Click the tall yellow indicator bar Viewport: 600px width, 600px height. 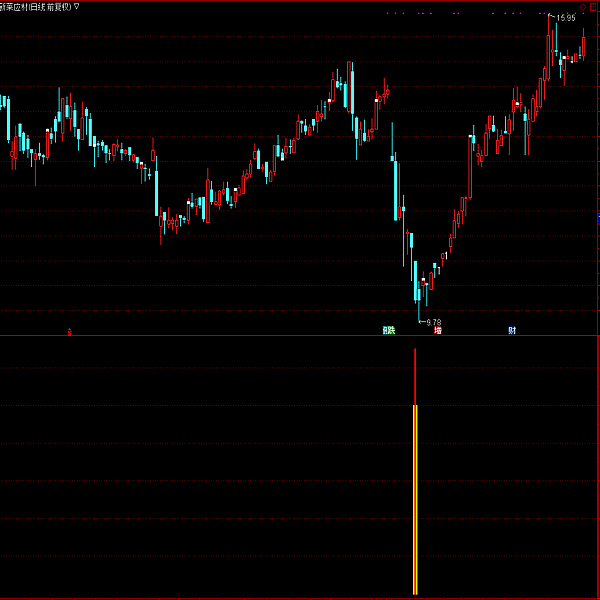tap(415, 498)
